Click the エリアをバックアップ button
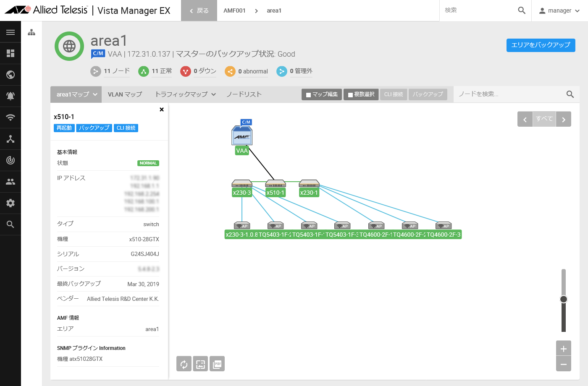Image resolution: width=588 pixels, height=386 pixels. click(541, 45)
